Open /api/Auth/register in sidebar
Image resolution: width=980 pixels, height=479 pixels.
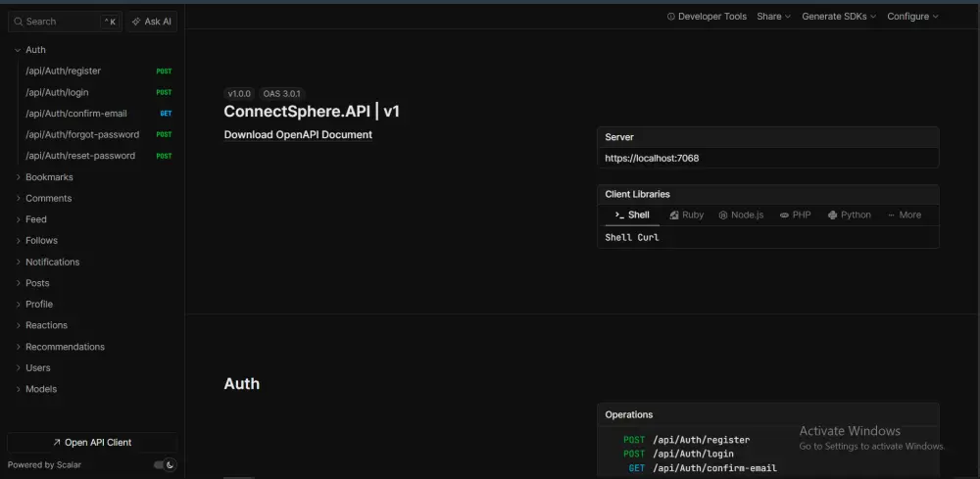pos(99,72)
